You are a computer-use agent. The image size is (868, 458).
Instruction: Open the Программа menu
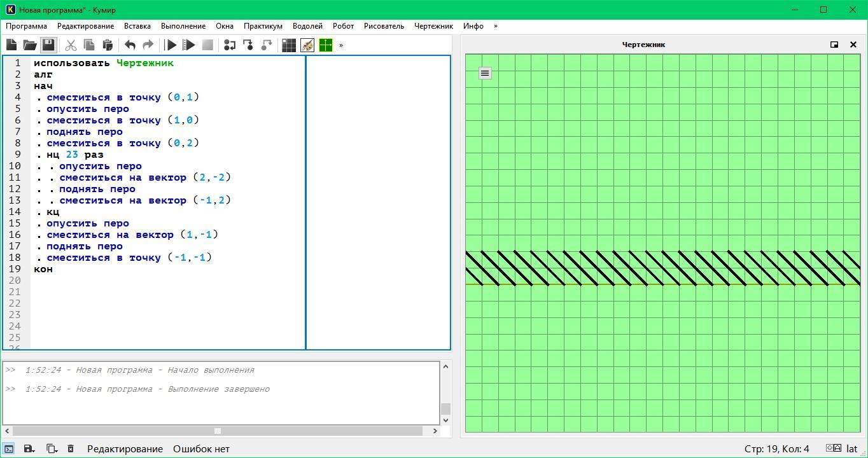pos(26,26)
